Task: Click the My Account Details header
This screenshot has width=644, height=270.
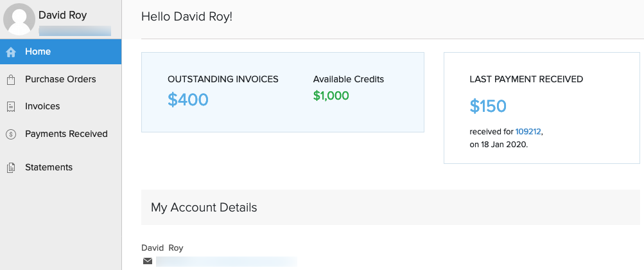Action: pyautogui.click(x=204, y=208)
